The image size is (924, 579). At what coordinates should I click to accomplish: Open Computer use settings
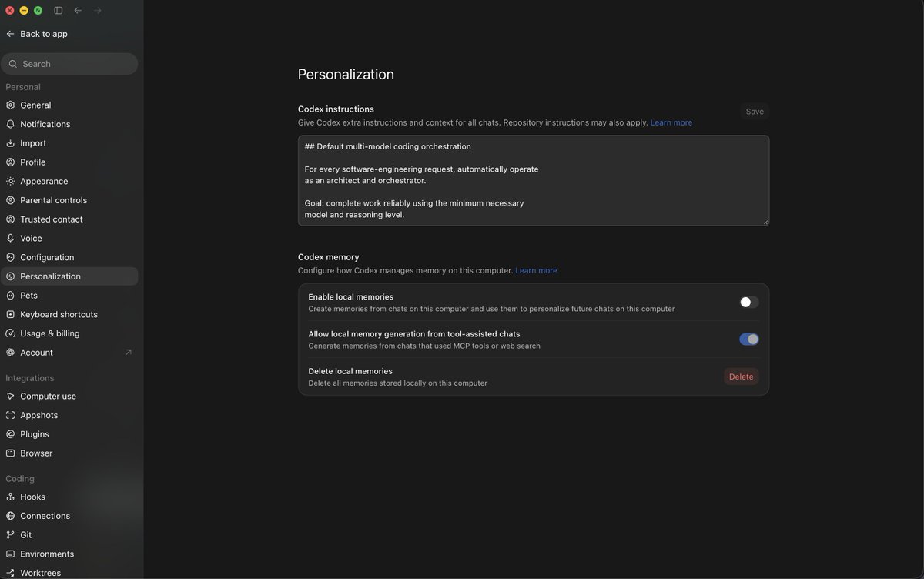tap(69, 396)
